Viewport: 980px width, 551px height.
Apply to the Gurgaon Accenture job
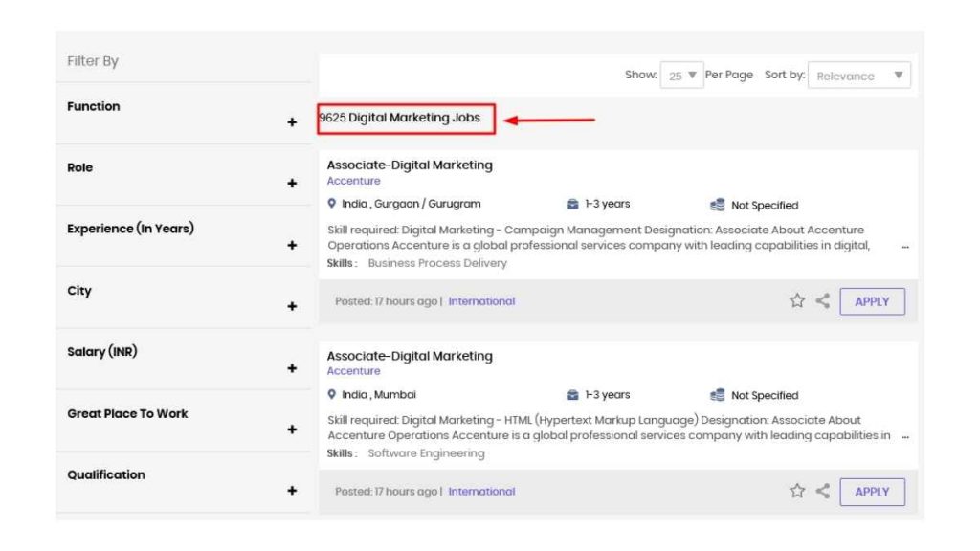click(x=873, y=301)
